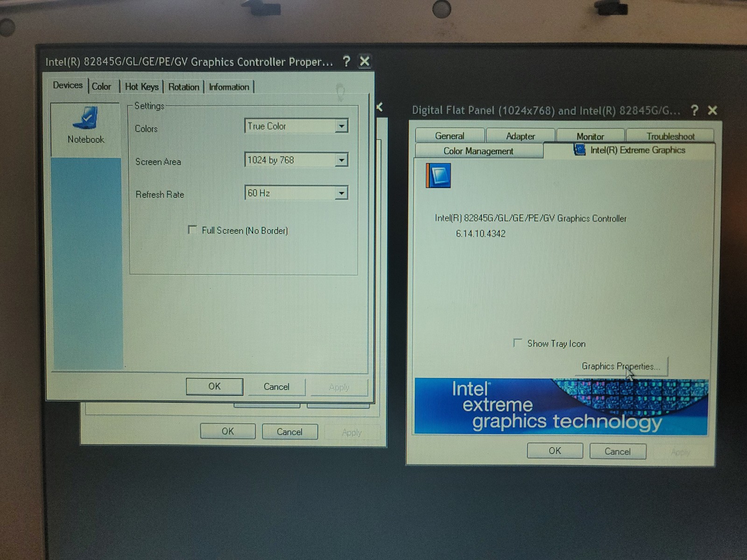
Task: Click the blue monitor icon in Extreme Graphics tab
Action: (x=438, y=175)
